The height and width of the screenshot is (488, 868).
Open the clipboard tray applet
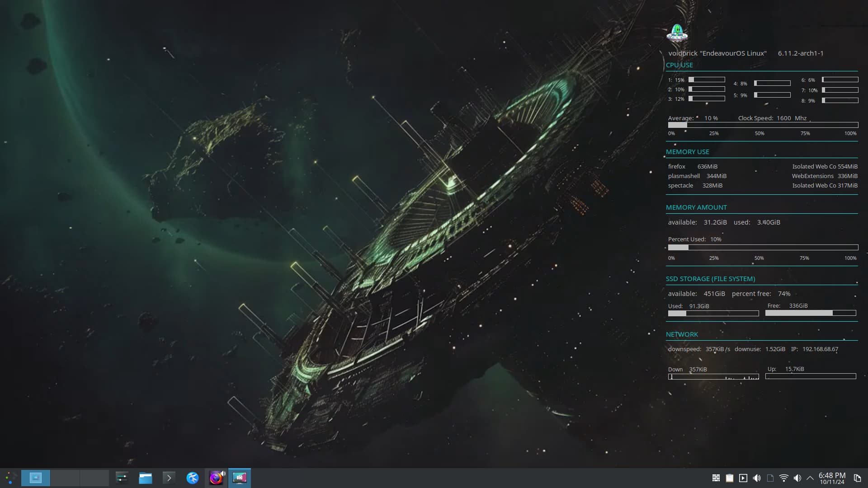click(730, 478)
